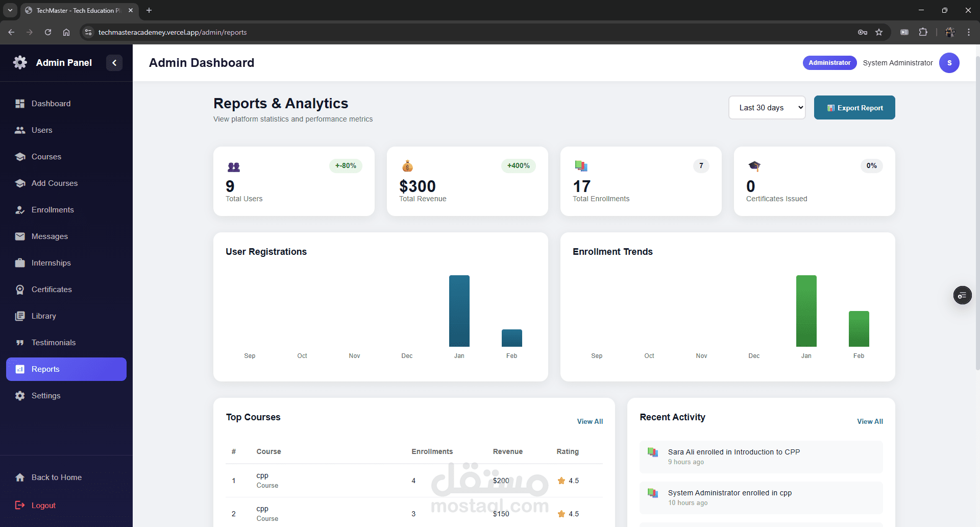Go to Enrollments icon in sidebar
This screenshot has height=527, width=980.
pyautogui.click(x=20, y=210)
